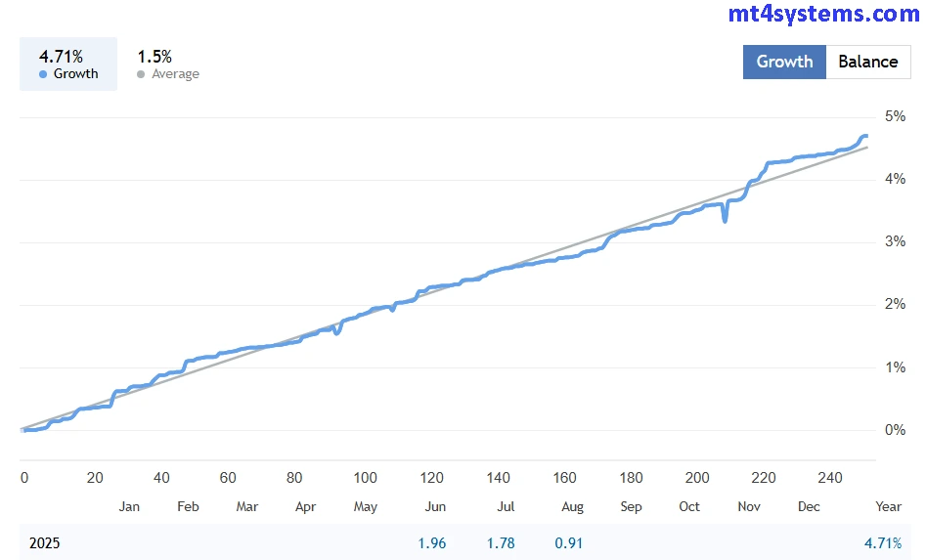926x560 pixels.
Task: Select the Aug value 0.91
Action: click(x=567, y=543)
